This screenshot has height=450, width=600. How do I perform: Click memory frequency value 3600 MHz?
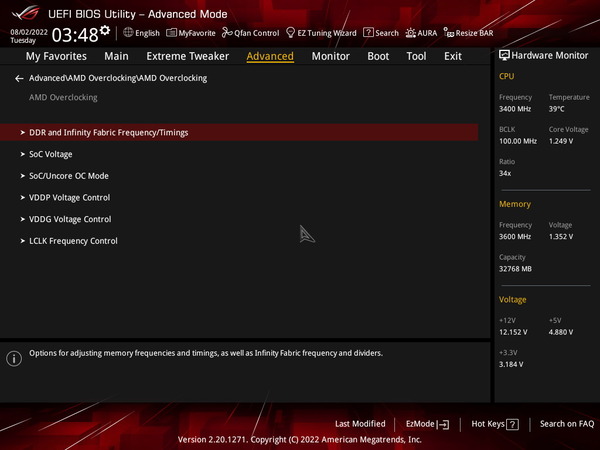pyautogui.click(x=515, y=237)
